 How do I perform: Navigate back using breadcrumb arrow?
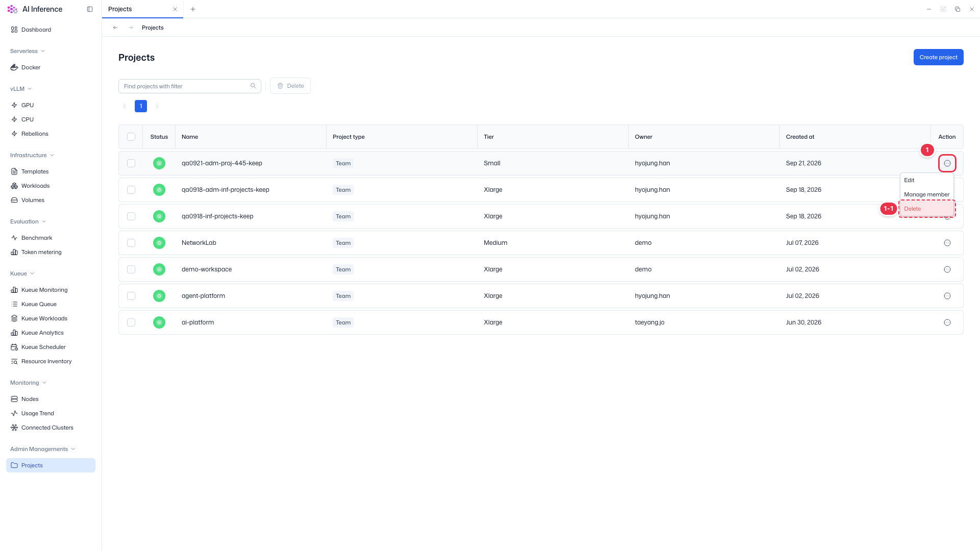click(115, 28)
